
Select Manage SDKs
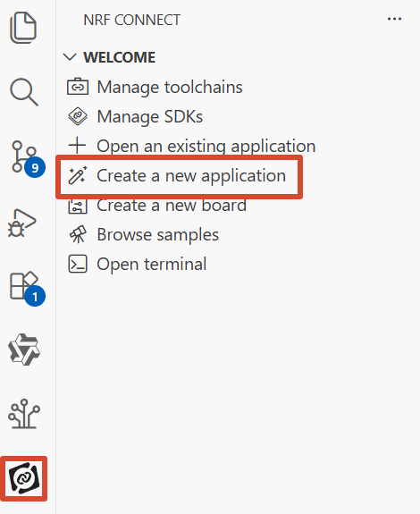[135, 117]
